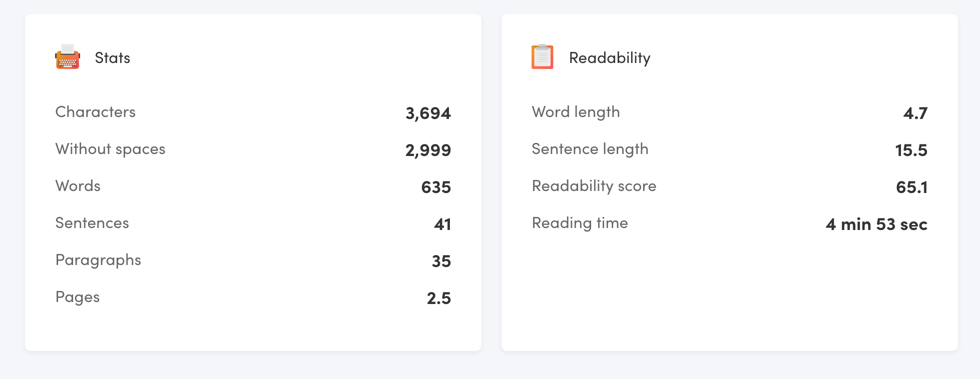The height and width of the screenshot is (379, 980).
Task: Click the Characters label
Action: (x=96, y=112)
